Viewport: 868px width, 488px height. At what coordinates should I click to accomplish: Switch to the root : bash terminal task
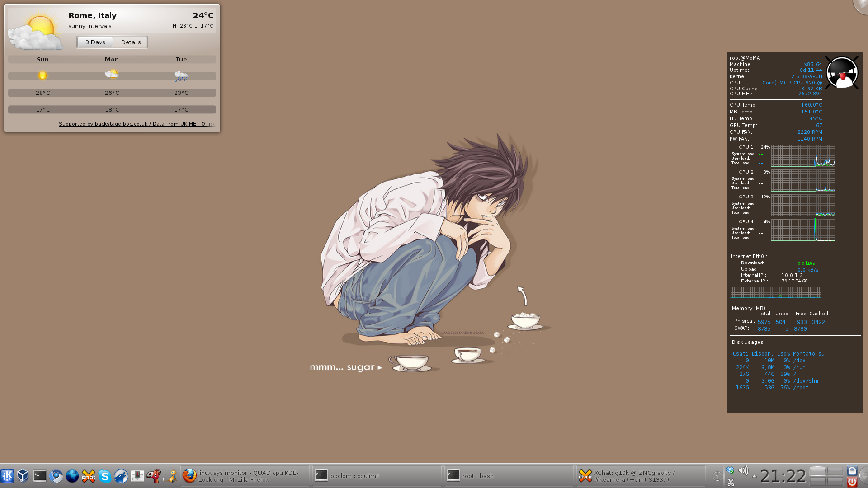click(x=509, y=476)
